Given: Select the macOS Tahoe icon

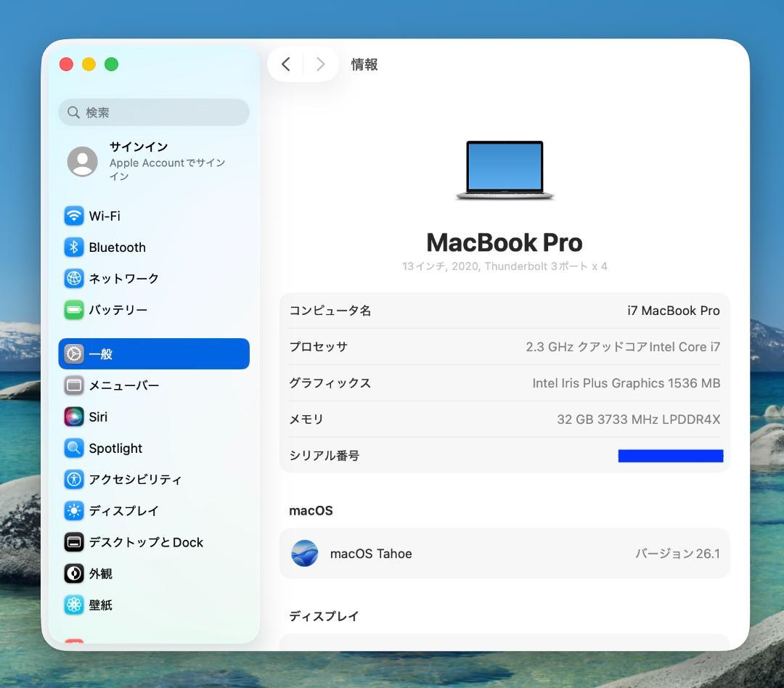Looking at the screenshot, I should coord(304,552).
